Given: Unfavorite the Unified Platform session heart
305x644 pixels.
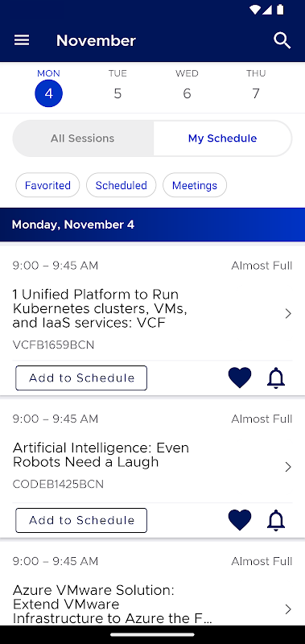Looking at the screenshot, I should coord(240,378).
